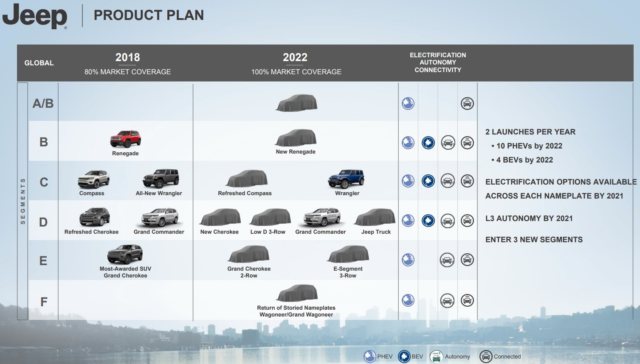This screenshot has height=364, width=640.
Task: Click the Refreshed Cherokee car image
Action: tap(95, 217)
